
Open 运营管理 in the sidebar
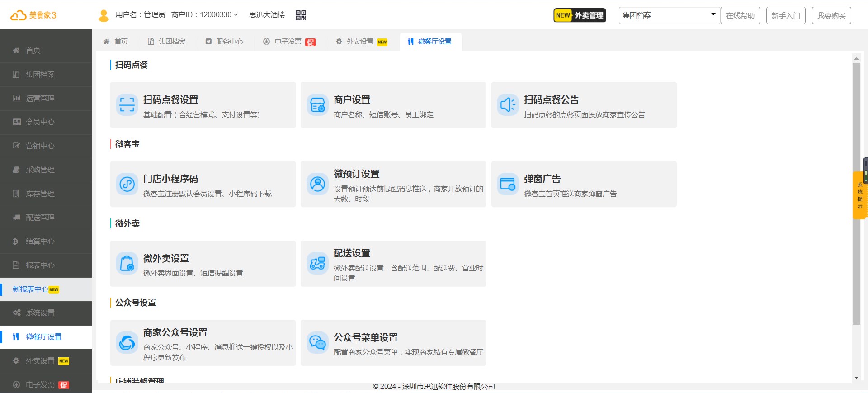40,98
